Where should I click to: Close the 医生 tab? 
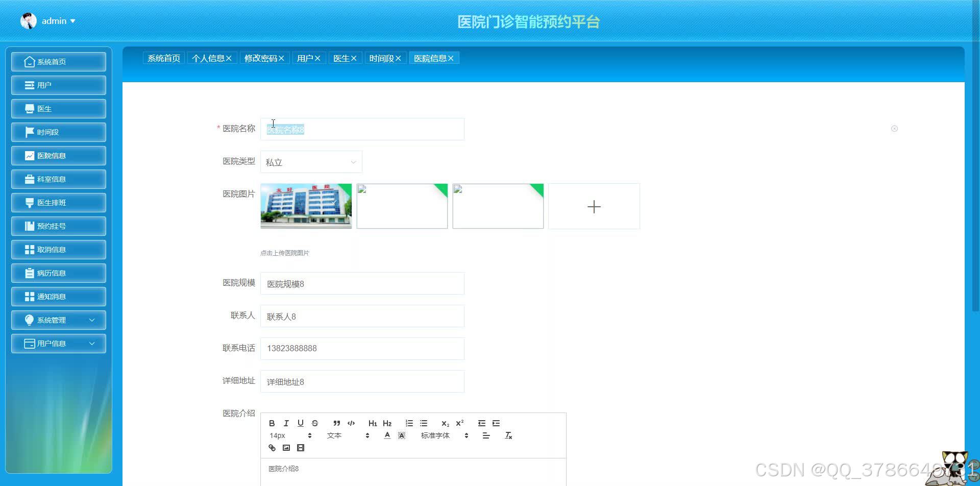point(354,58)
